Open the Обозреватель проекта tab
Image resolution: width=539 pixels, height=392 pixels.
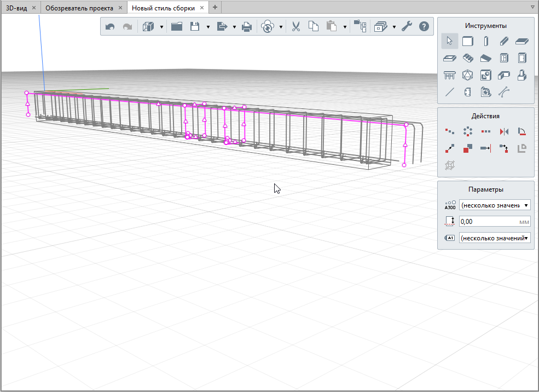[x=79, y=8]
